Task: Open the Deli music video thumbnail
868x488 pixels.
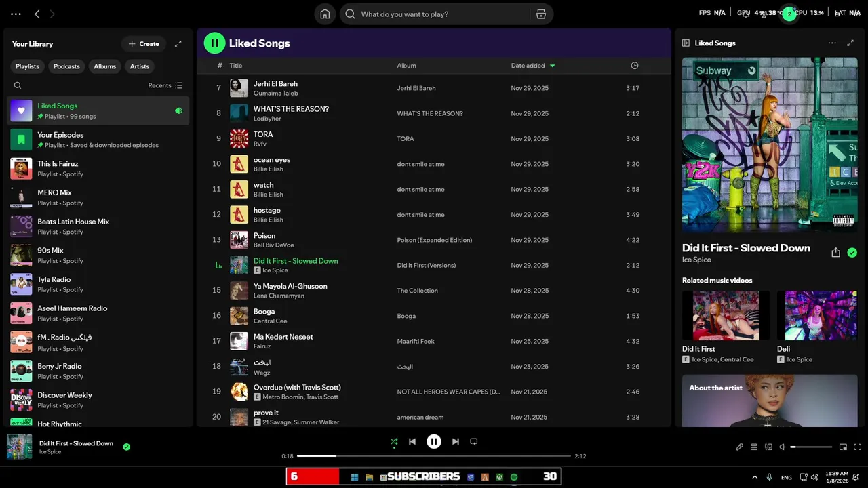Action: click(x=817, y=316)
